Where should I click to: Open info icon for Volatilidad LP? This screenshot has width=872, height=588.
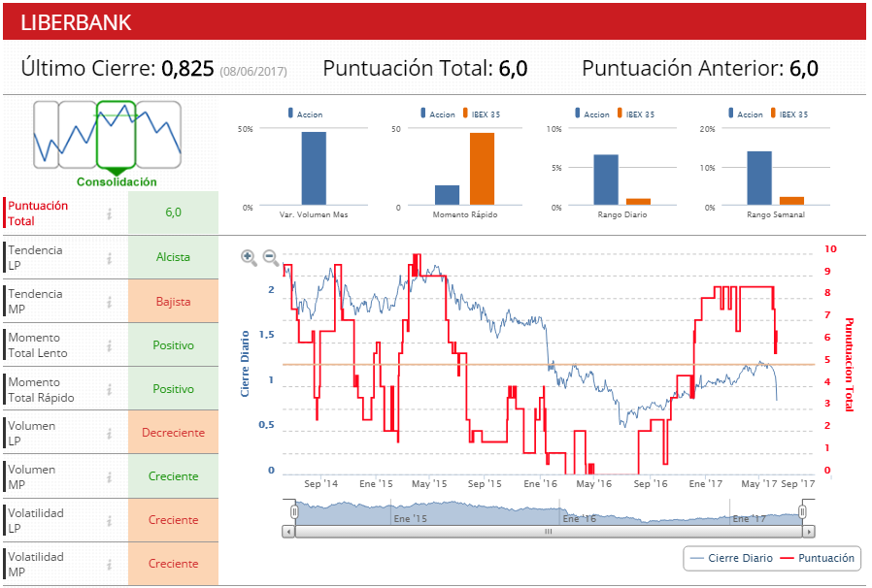[x=110, y=521]
